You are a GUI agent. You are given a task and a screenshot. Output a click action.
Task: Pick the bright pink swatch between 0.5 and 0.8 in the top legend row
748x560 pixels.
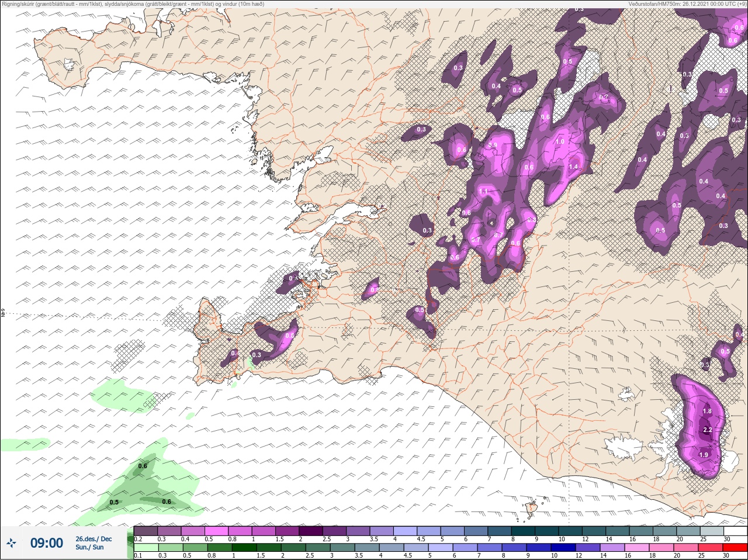click(217, 531)
